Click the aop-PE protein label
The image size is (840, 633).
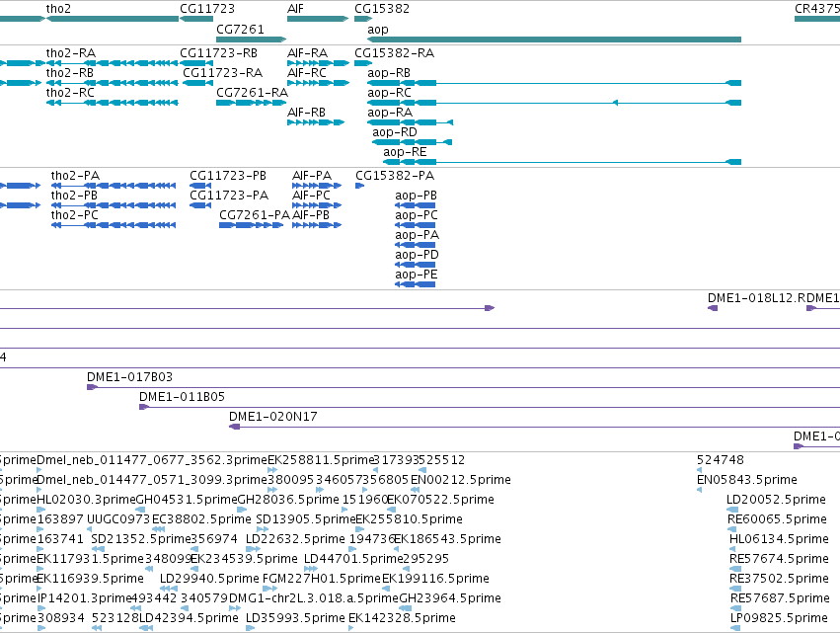(x=417, y=275)
